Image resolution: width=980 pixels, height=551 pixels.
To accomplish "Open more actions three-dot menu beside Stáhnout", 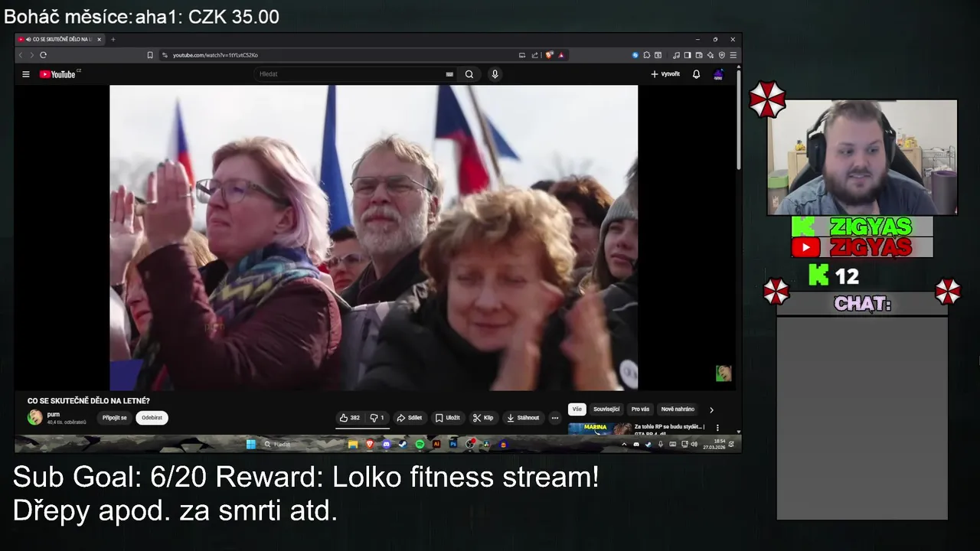I will 555,418.
